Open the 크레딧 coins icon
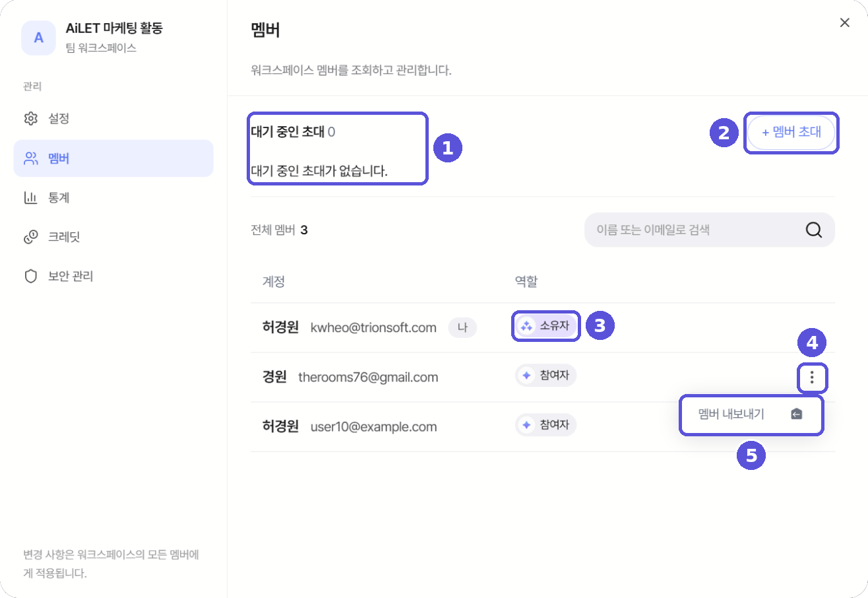This screenshot has height=598, width=868. pyautogui.click(x=30, y=237)
